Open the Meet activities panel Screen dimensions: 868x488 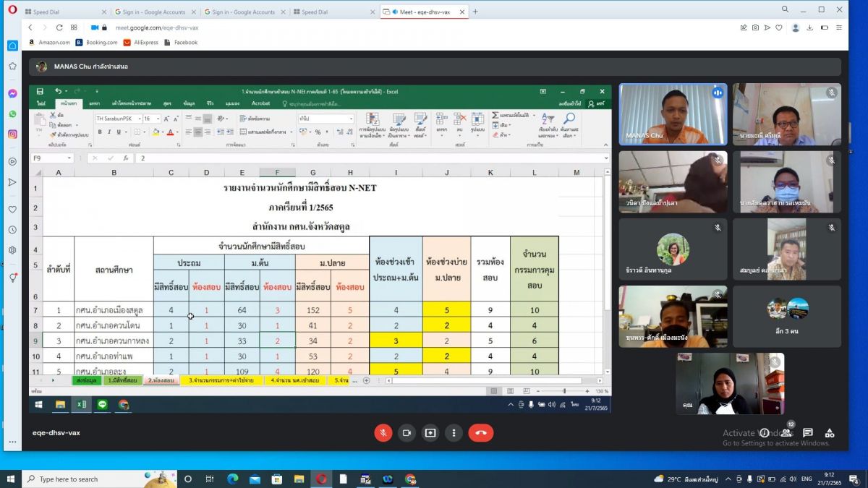tap(830, 432)
